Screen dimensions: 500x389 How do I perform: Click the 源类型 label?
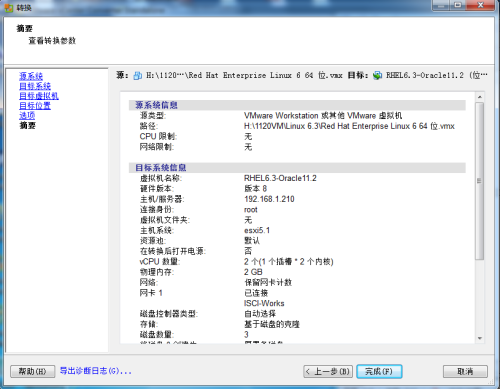(x=153, y=116)
